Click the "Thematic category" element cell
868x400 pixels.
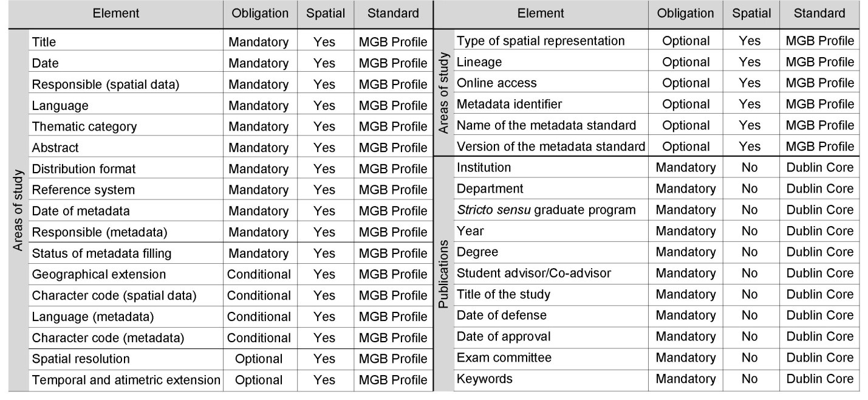click(x=84, y=126)
